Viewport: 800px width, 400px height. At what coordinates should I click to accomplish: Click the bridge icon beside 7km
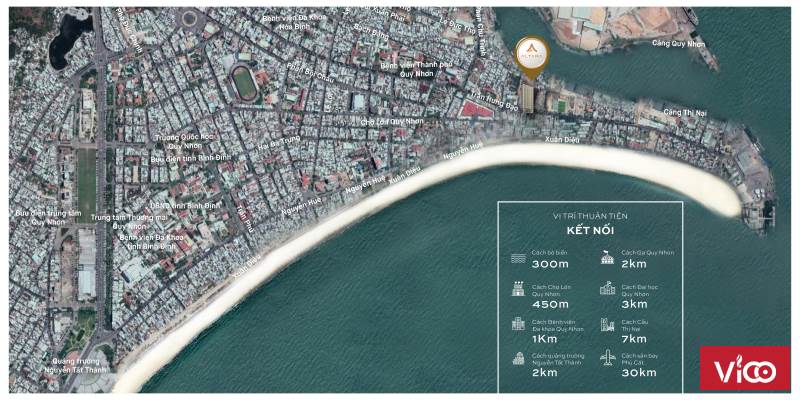pos(607,325)
